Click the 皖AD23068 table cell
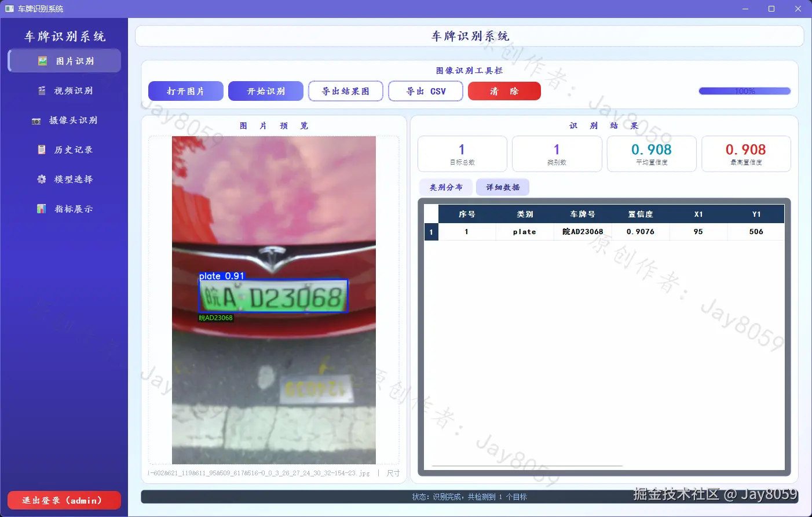This screenshot has height=517, width=812. pos(583,232)
